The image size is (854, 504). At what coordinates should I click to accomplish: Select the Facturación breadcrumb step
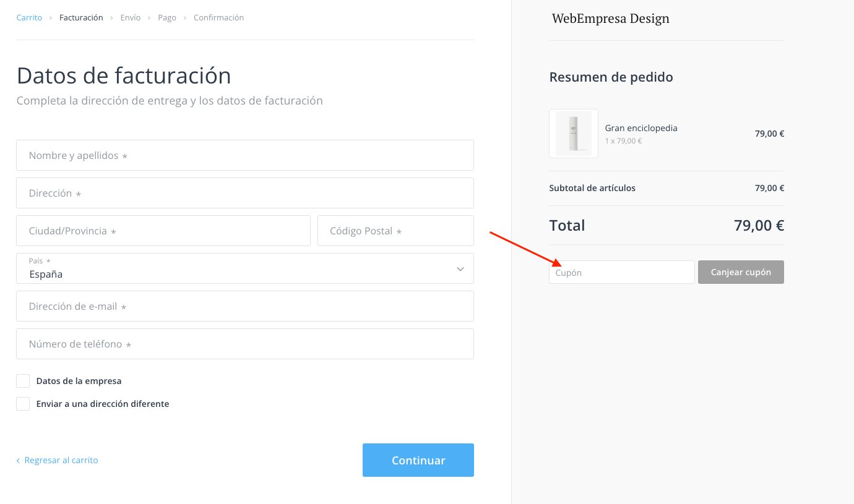(81, 18)
